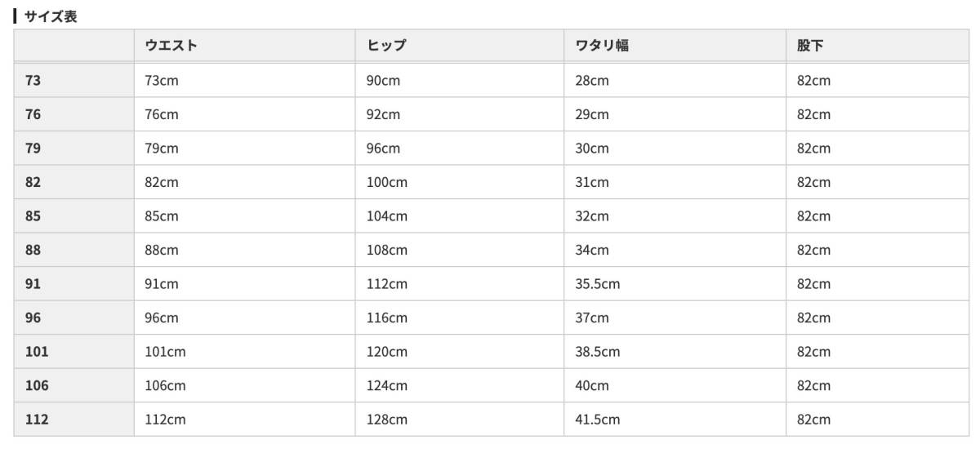Click the 38.5cm thigh width cell
The image size is (980, 453).
597,352
